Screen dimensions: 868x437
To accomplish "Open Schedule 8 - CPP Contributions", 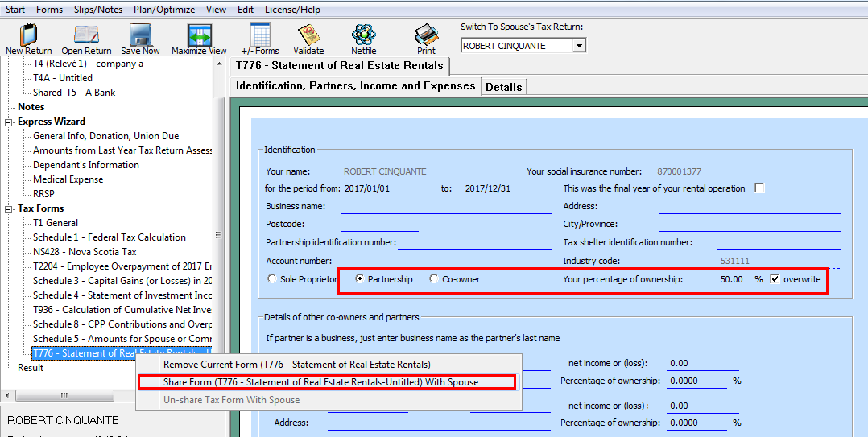I will (122, 324).
